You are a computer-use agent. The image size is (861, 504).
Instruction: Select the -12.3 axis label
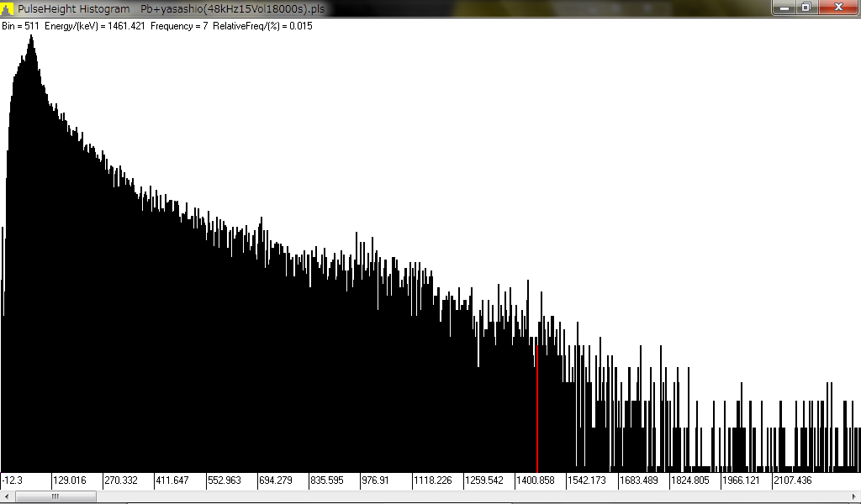pos(13,480)
